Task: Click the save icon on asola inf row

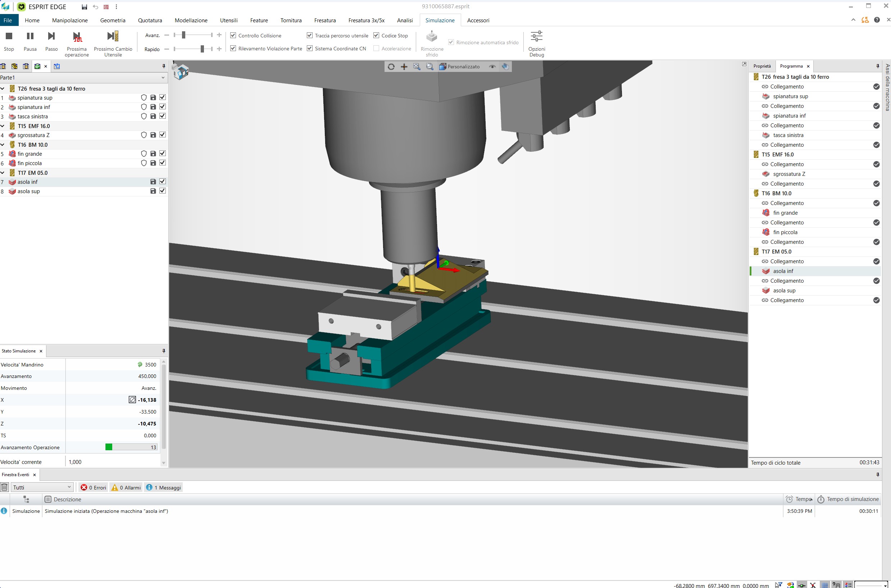Action: tap(153, 182)
